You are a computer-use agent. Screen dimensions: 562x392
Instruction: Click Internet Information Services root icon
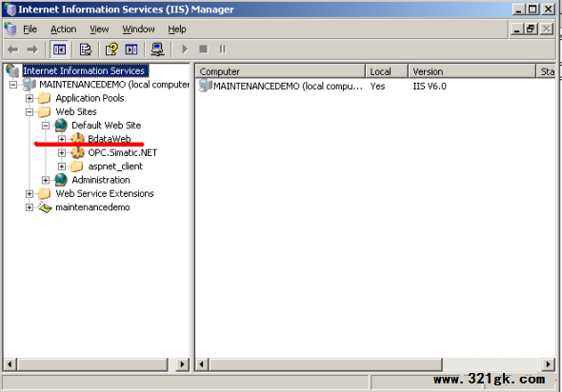12,70
